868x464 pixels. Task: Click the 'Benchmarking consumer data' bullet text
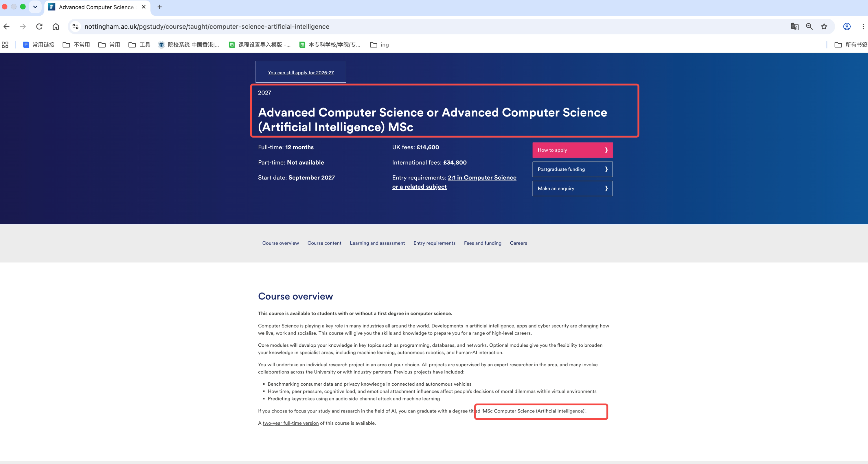click(x=370, y=384)
